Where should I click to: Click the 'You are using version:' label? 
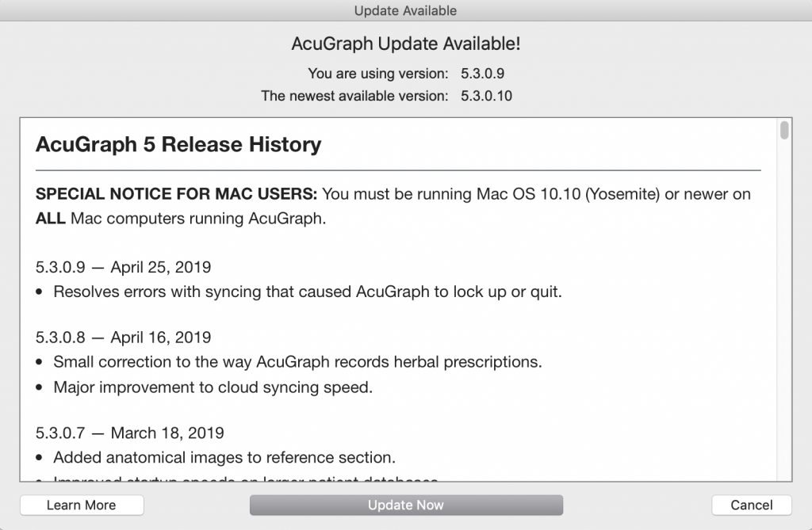tap(378, 74)
